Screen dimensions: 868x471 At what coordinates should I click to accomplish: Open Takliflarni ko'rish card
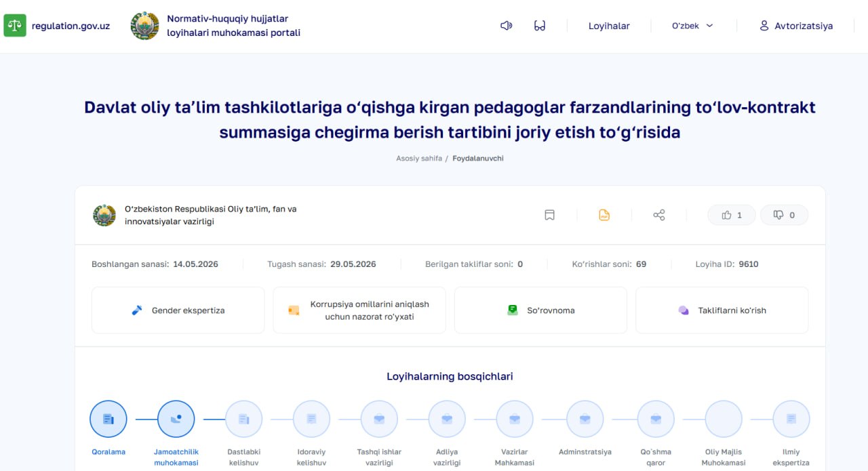(722, 310)
